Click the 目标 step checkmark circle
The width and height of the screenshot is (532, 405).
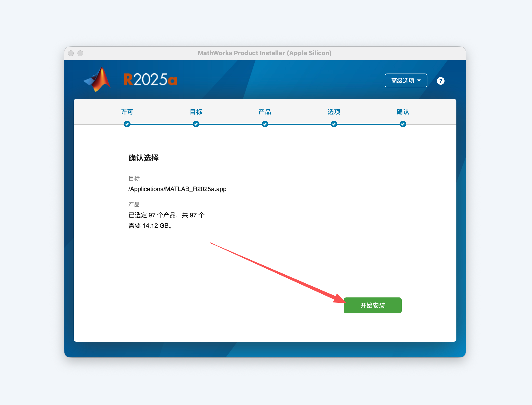(196, 124)
